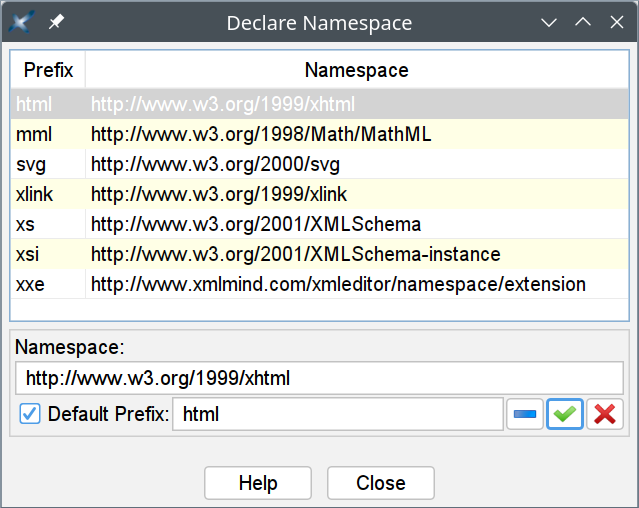Select the http://www.w3.org/1999/xlink cell
This screenshot has height=508, width=639.
point(357,194)
